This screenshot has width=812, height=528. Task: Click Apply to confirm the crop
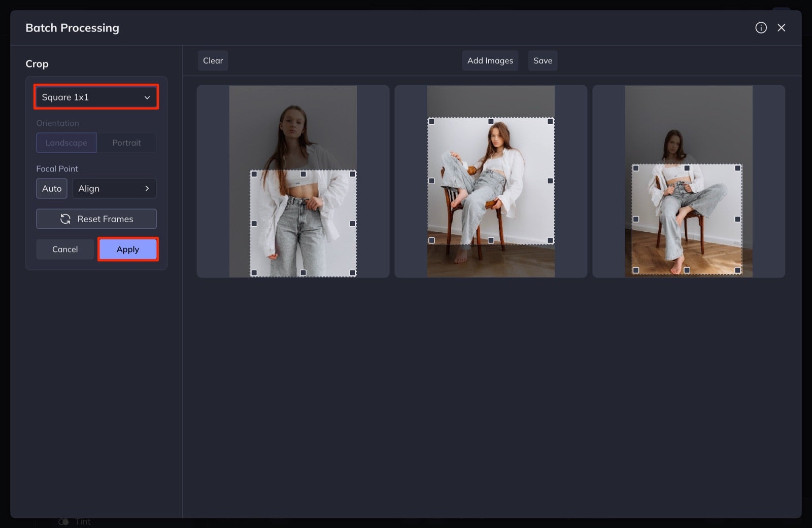127,249
